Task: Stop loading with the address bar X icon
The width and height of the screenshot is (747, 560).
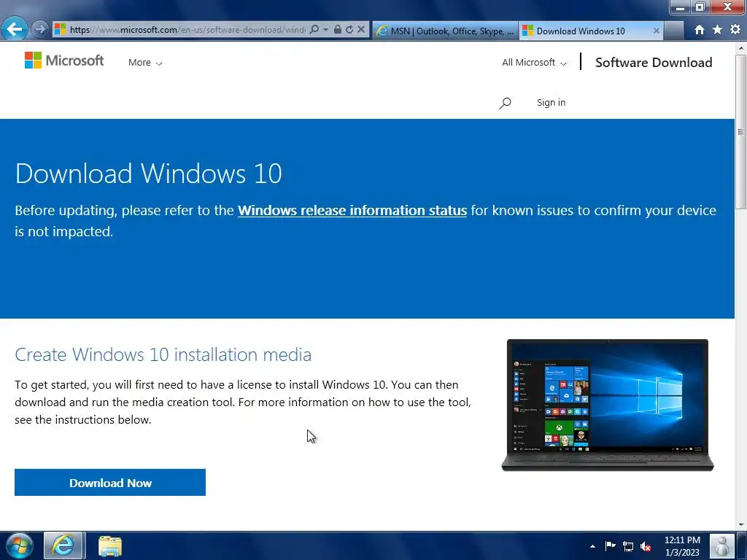Action: (x=361, y=29)
